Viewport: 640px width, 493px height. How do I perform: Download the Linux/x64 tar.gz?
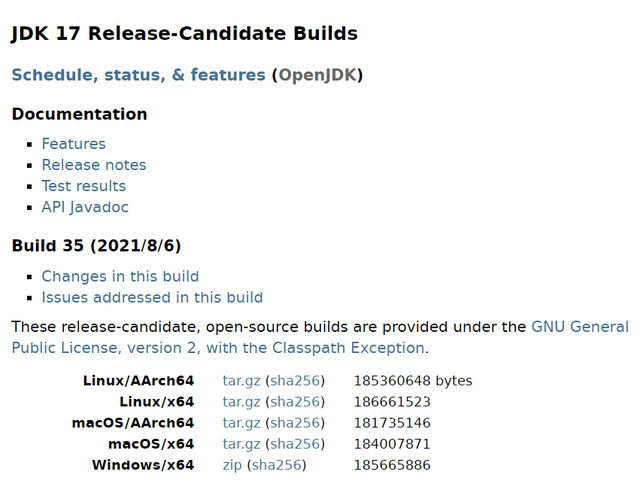click(x=241, y=402)
